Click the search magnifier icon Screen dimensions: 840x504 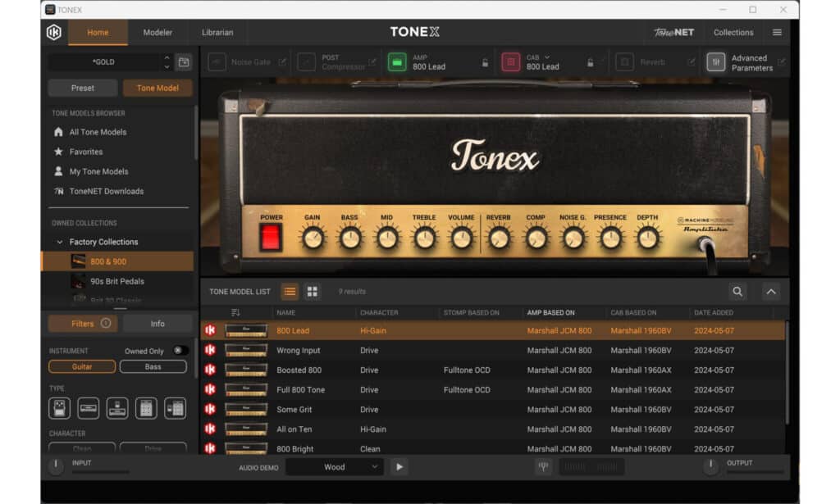[737, 292]
